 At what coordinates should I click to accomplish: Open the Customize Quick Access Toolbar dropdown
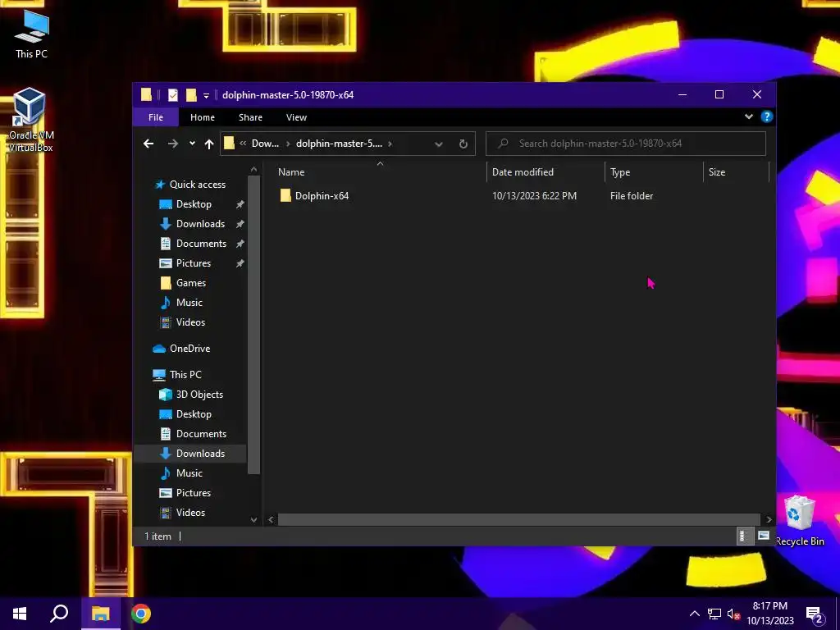206,96
